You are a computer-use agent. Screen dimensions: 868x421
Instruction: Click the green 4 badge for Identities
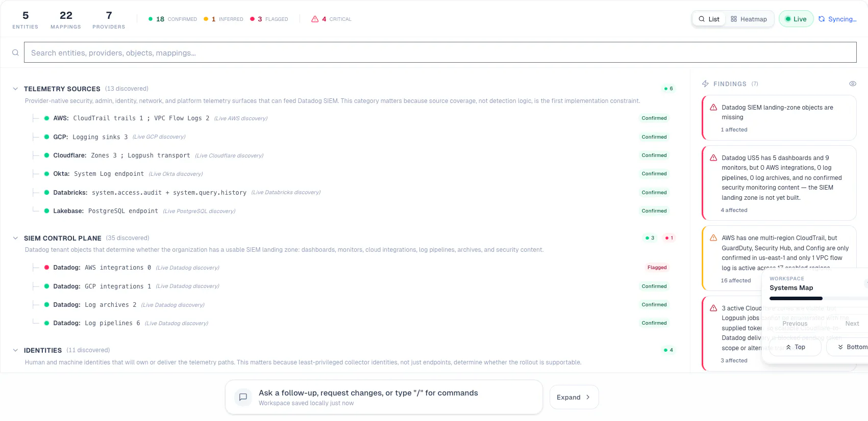coord(668,350)
